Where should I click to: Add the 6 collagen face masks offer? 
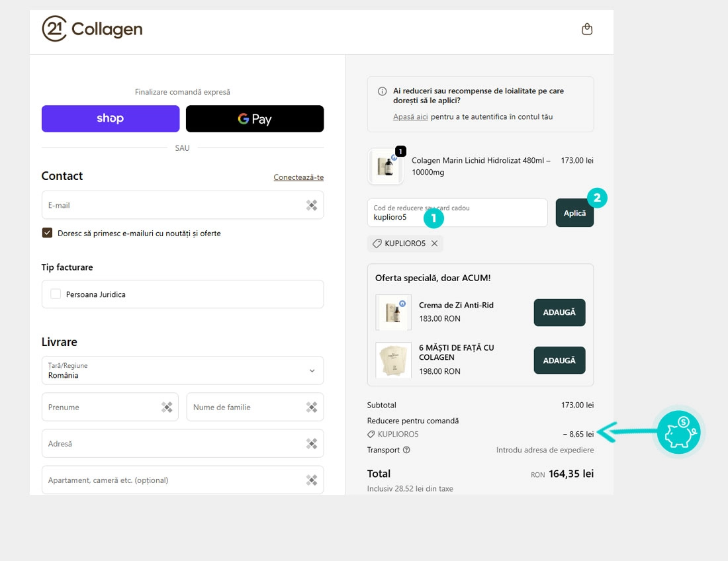[559, 361]
